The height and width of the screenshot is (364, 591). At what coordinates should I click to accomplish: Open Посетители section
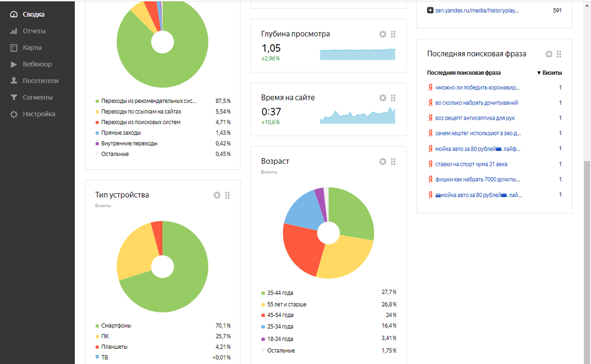point(40,81)
